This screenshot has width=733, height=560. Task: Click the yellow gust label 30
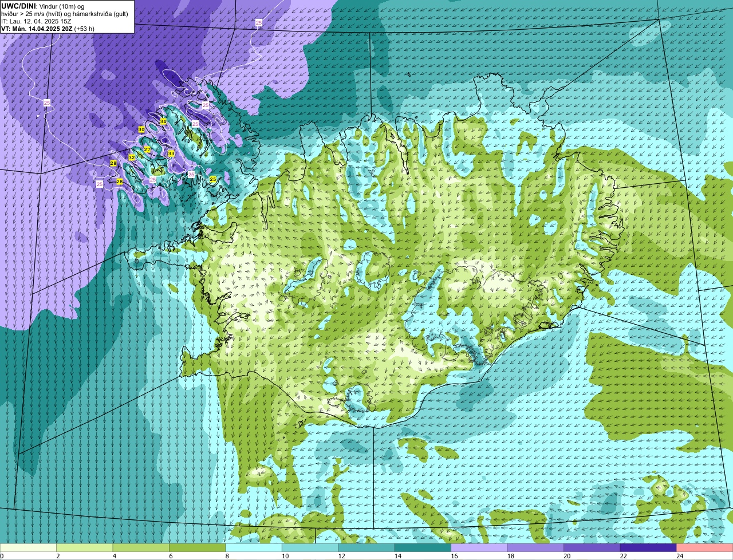point(141,130)
